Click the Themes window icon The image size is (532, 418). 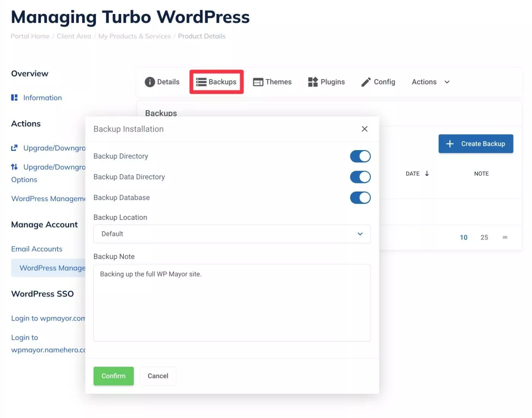258,82
